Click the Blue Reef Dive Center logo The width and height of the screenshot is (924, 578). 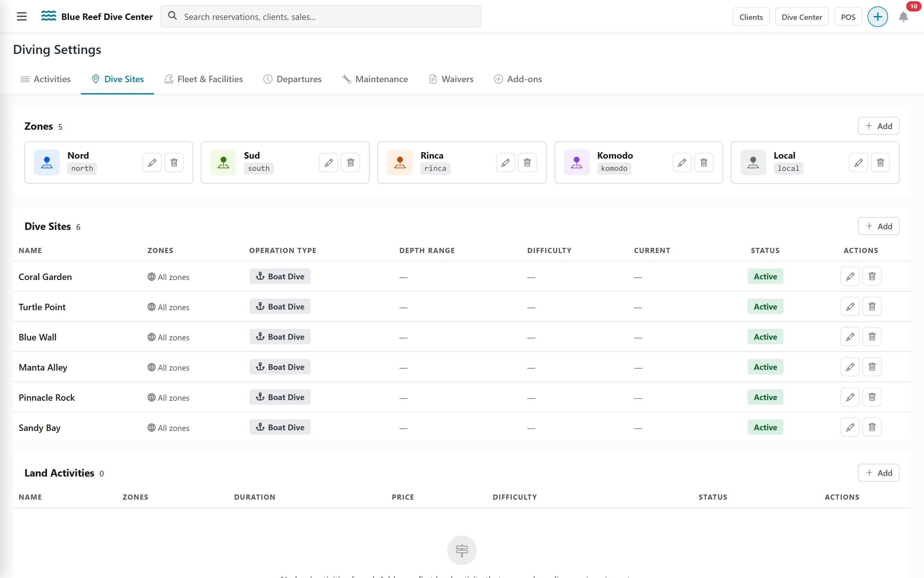[x=97, y=16]
